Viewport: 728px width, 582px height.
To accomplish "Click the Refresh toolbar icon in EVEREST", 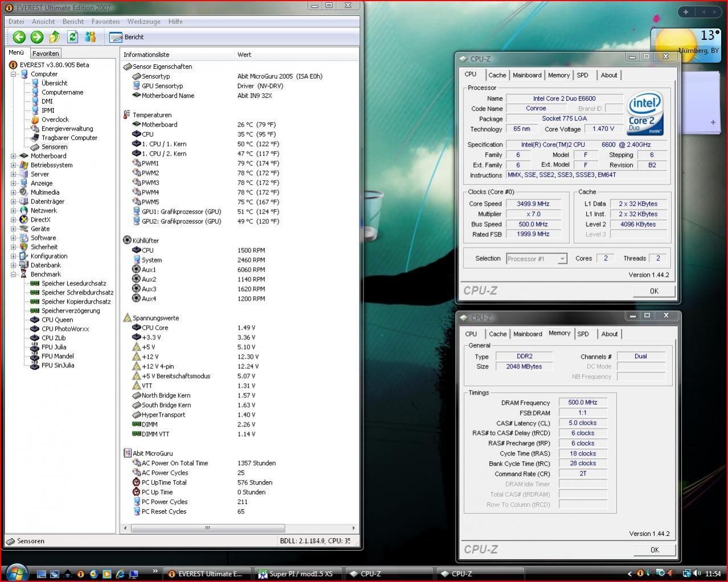I will [x=72, y=37].
